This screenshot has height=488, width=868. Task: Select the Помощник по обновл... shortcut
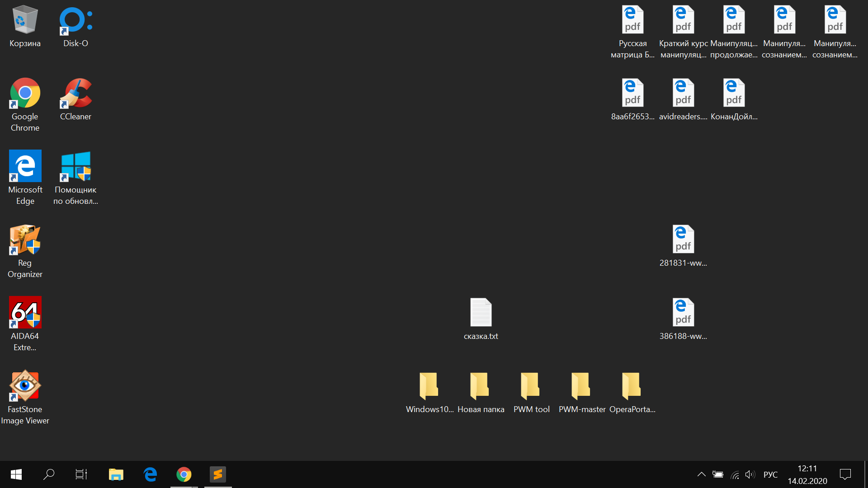click(75, 178)
